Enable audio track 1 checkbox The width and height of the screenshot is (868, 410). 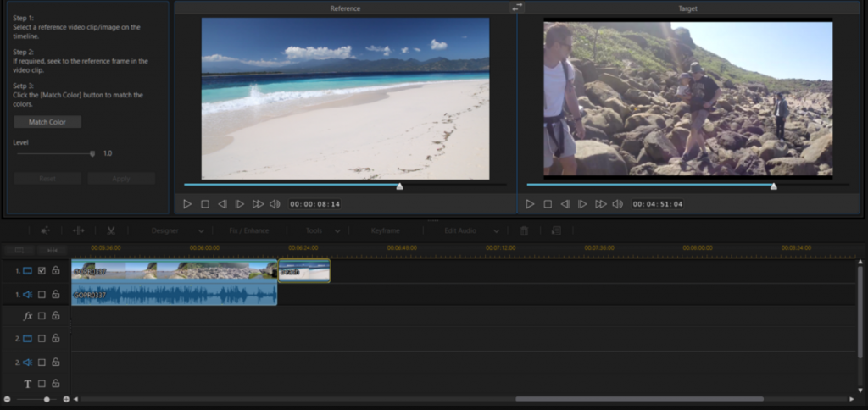42,295
